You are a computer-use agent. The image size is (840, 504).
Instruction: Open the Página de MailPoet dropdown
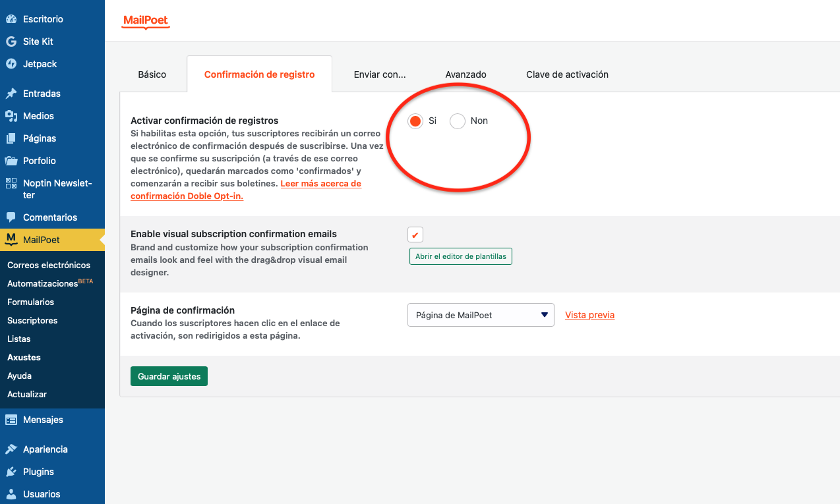(x=481, y=315)
